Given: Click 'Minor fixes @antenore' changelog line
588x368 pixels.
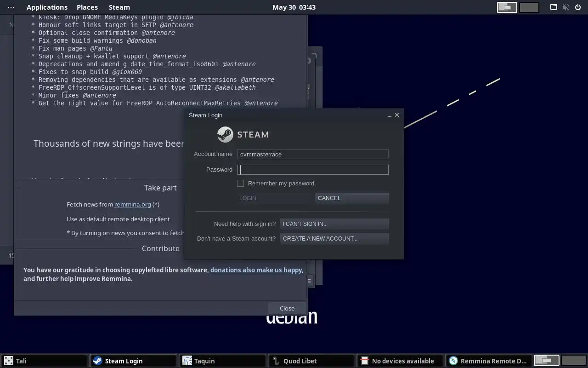Looking at the screenshot, I should pos(73,95).
